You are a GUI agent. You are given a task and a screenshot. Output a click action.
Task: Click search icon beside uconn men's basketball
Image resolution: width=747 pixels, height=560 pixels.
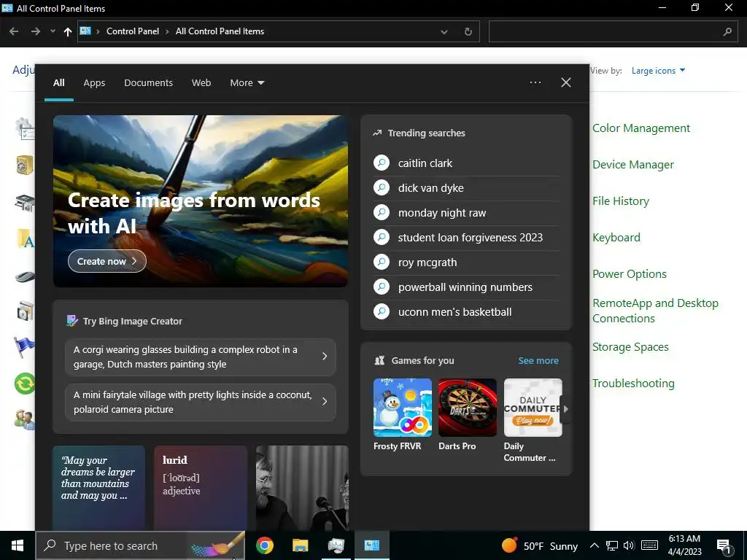[x=381, y=311]
